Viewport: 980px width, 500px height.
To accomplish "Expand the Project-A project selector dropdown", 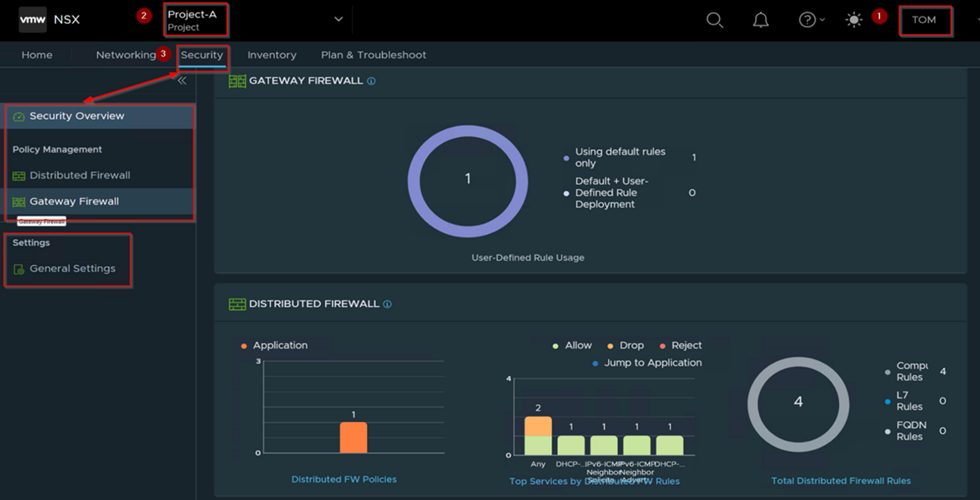I will pos(338,20).
